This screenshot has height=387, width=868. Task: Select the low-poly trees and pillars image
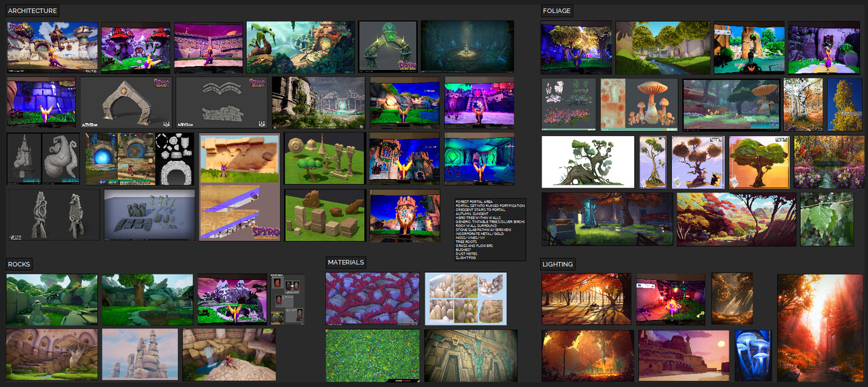[x=324, y=158]
